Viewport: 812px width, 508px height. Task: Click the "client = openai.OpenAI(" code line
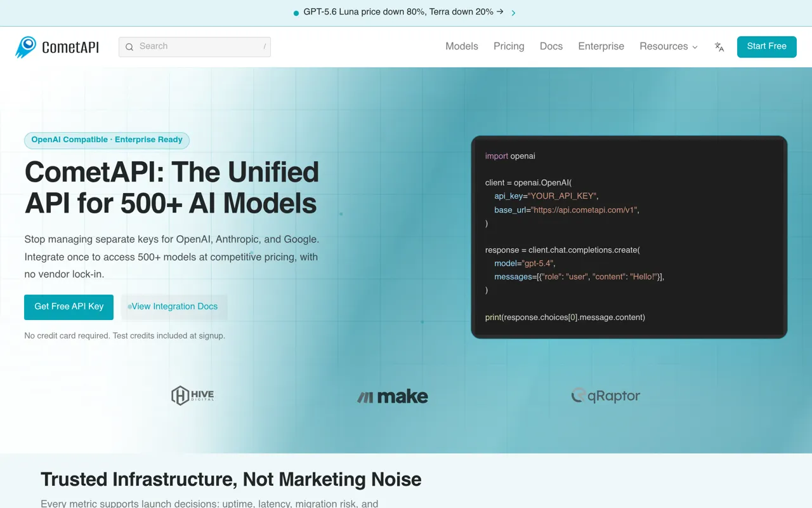point(528,183)
